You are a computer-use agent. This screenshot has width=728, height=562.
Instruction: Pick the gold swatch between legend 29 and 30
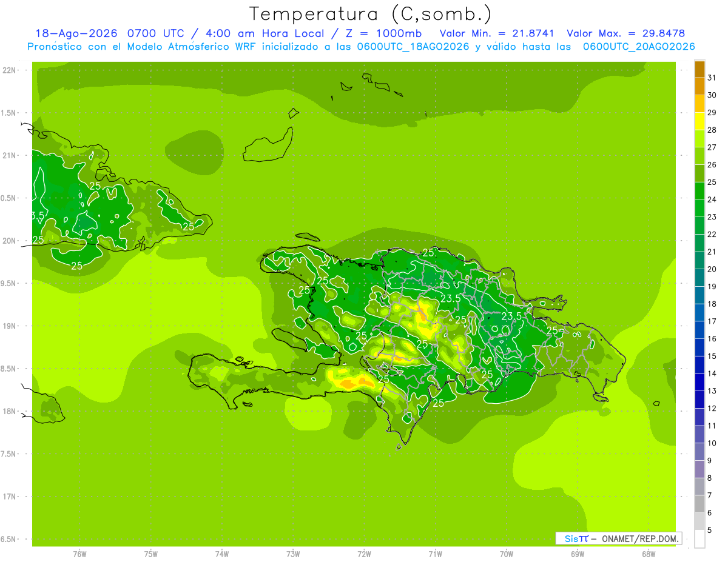point(699,104)
